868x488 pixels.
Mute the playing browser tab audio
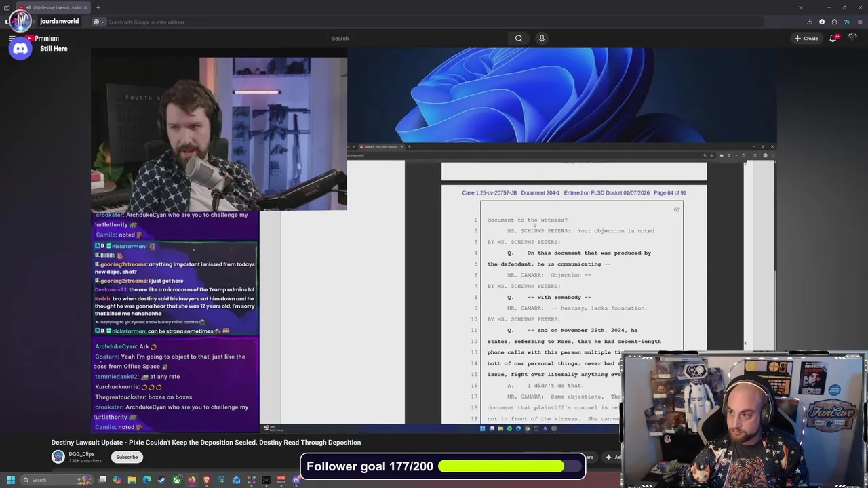click(28, 7)
